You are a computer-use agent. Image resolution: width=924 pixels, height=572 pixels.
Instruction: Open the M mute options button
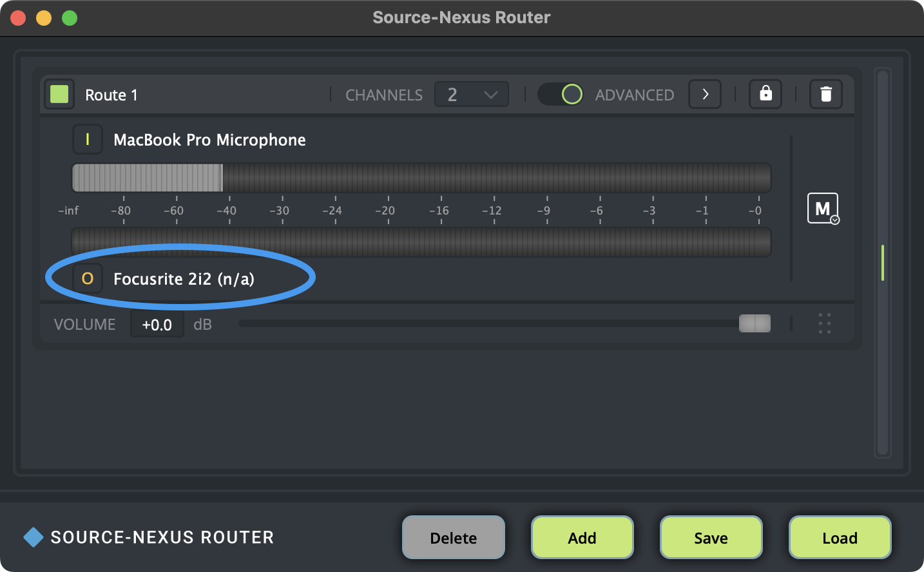[x=823, y=208]
